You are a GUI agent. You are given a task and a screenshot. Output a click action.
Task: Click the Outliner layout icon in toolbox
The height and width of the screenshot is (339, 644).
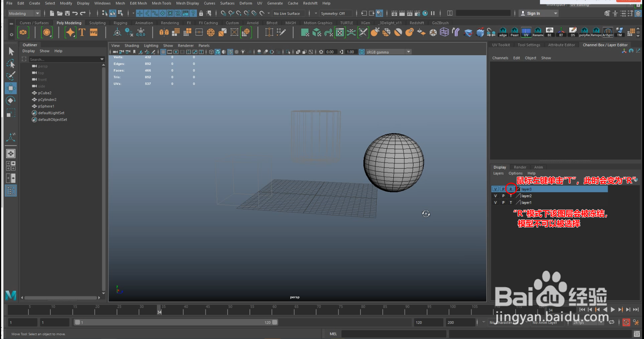pos(11,191)
